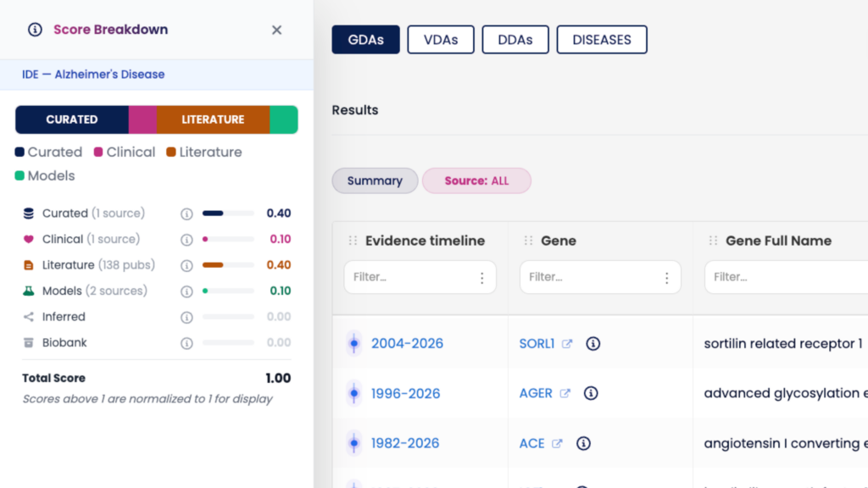Open filter options menu in Gene Full Name column
The width and height of the screenshot is (868, 488).
(854, 277)
